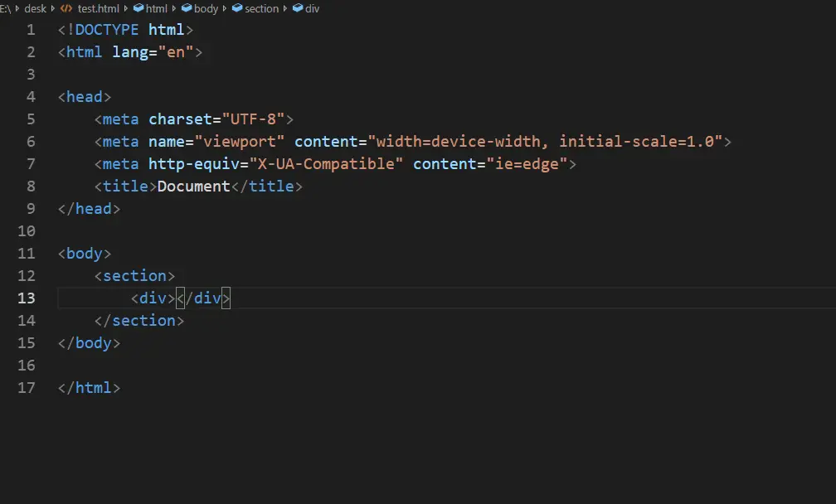Select the test.html breadcrumb item
This screenshot has height=504, width=836.
(x=99, y=8)
